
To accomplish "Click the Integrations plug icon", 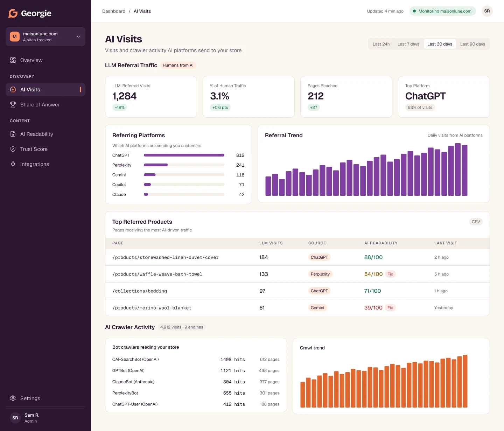I will pyautogui.click(x=13, y=164).
